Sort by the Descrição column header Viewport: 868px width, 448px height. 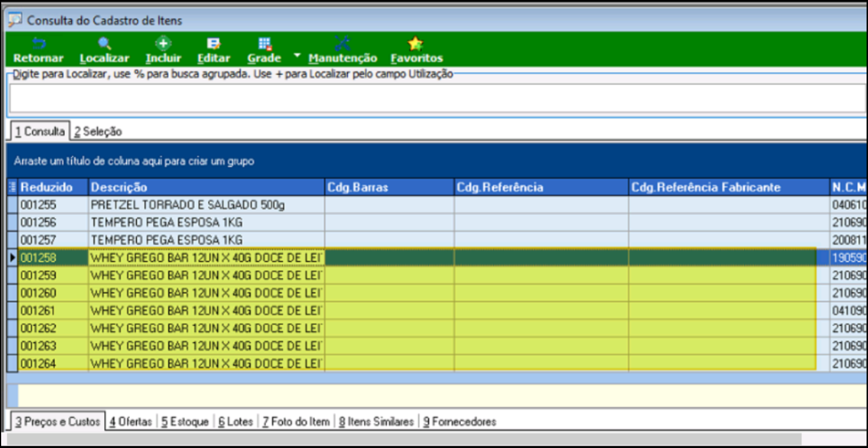[x=207, y=187]
